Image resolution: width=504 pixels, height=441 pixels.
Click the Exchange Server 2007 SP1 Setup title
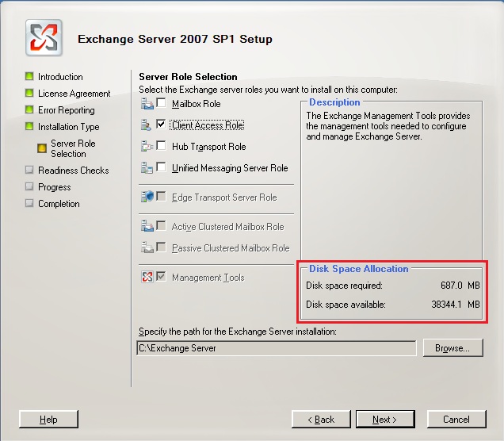[x=175, y=39]
